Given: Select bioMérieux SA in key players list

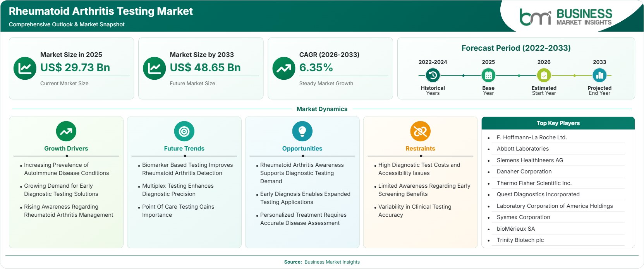Looking at the screenshot, I should (516, 229).
